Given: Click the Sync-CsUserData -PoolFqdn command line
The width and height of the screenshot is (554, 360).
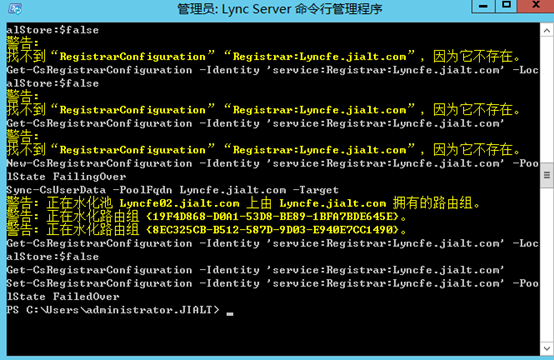Looking at the screenshot, I should pos(172,190).
